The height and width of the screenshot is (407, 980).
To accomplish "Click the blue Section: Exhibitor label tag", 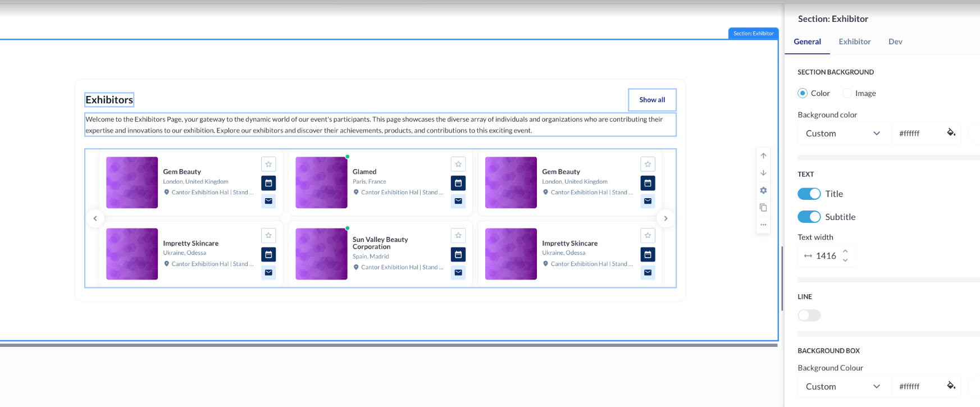I will point(753,34).
